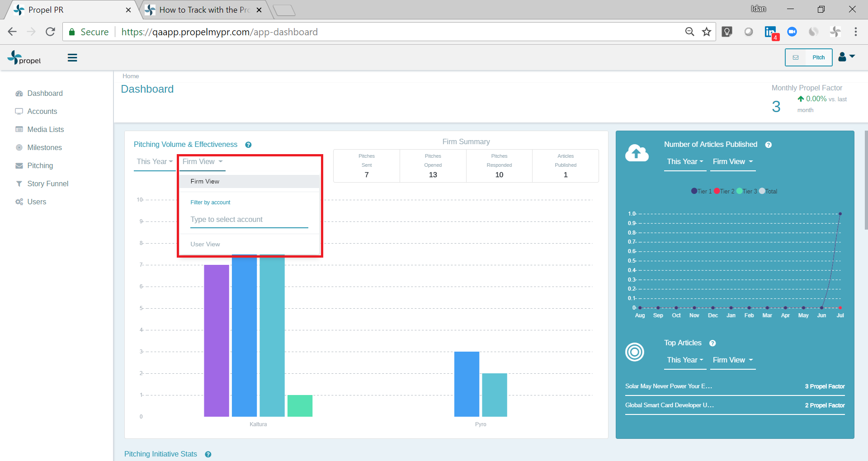Click the Users gears icon
868x461 pixels.
(19, 202)
